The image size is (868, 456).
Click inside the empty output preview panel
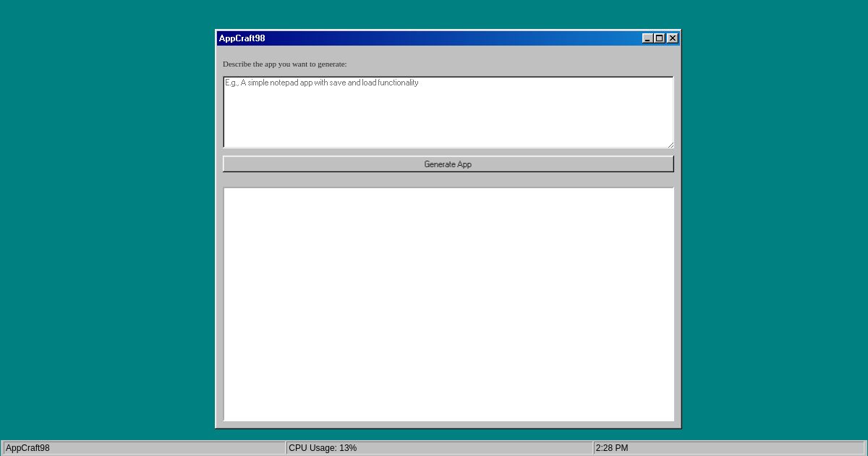448,304
